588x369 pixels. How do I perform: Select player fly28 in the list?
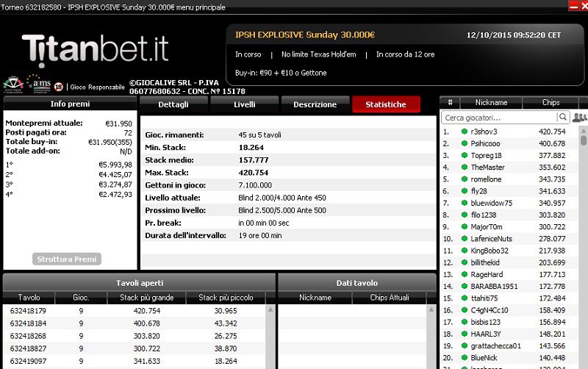coord(509,191)
